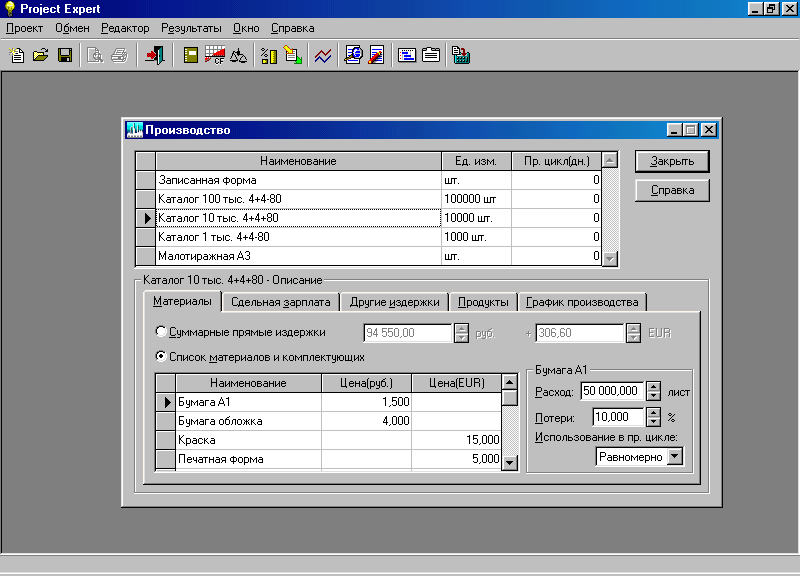Click the 15,000 EUR price cell
Screen dimensions: 800x576
pos(457,440)
